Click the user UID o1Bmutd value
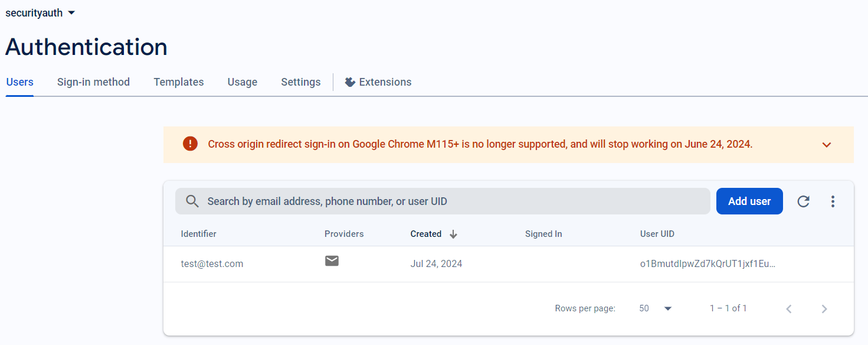Image resolution: width=868 pixels, height=345 pixels. (x=707, y=264)
